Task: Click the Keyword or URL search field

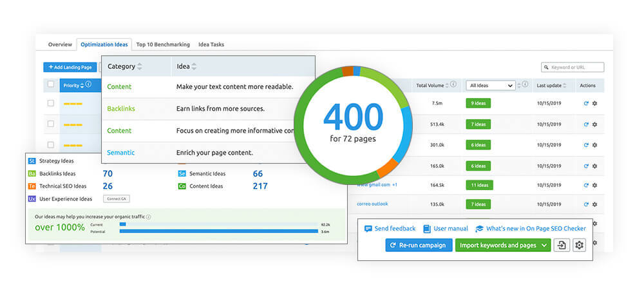Action: click(573, 68)
